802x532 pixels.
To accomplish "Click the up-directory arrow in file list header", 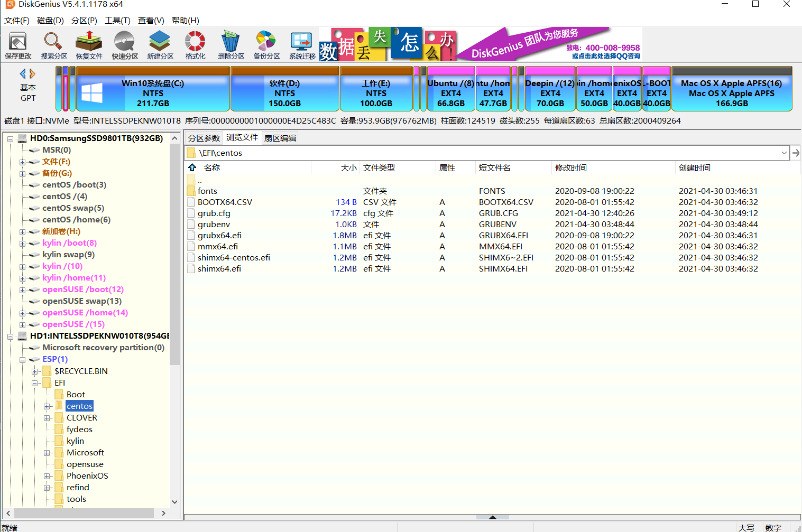I will (x=192, y=167).
